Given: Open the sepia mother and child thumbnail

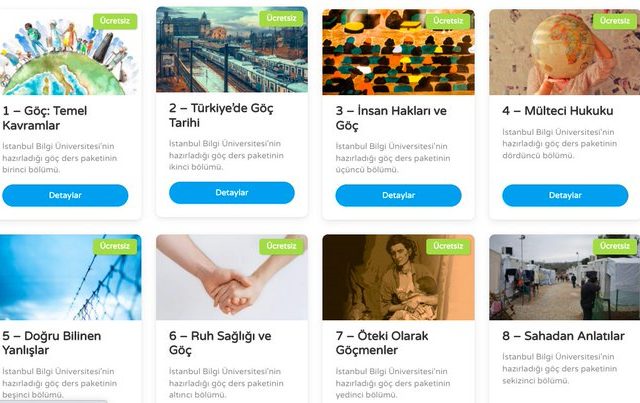Looking at the screenshot, I should 398,277.
